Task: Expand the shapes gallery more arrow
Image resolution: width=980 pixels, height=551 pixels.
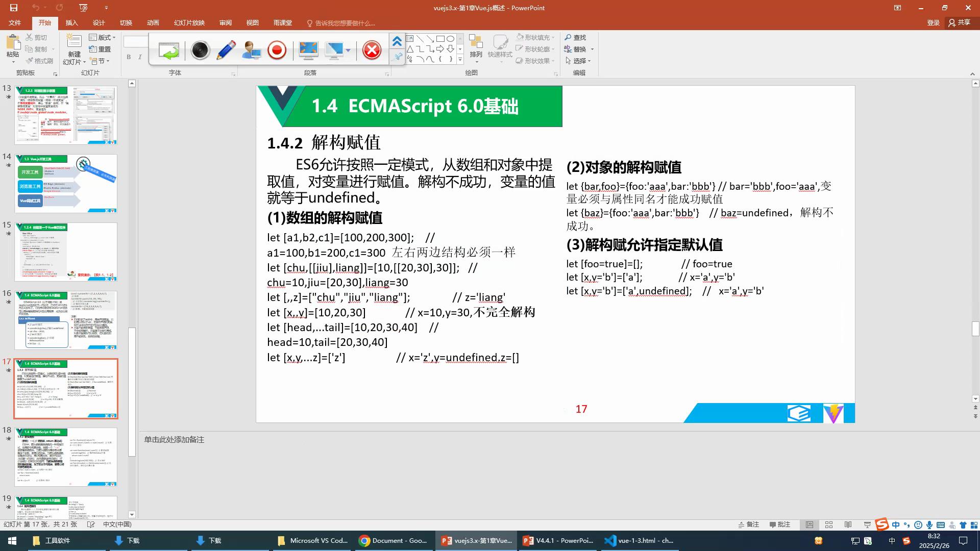Action: click(x=460, y=60)
